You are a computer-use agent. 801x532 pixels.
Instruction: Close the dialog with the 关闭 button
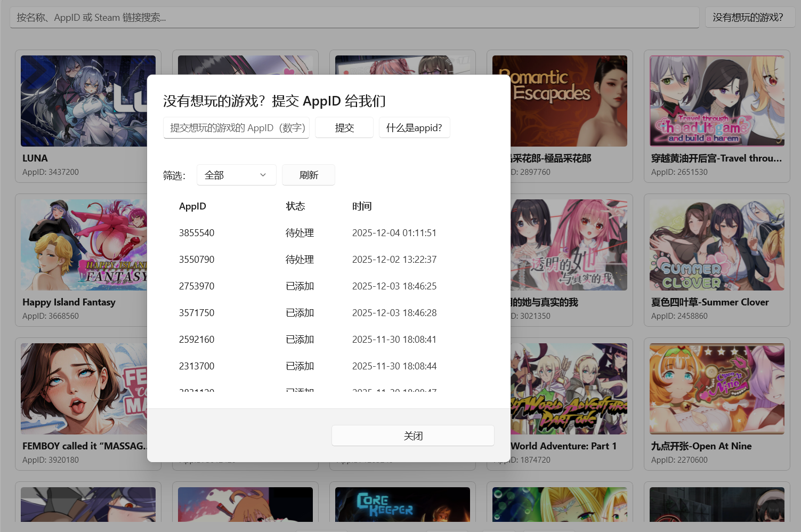coord(413,436)
